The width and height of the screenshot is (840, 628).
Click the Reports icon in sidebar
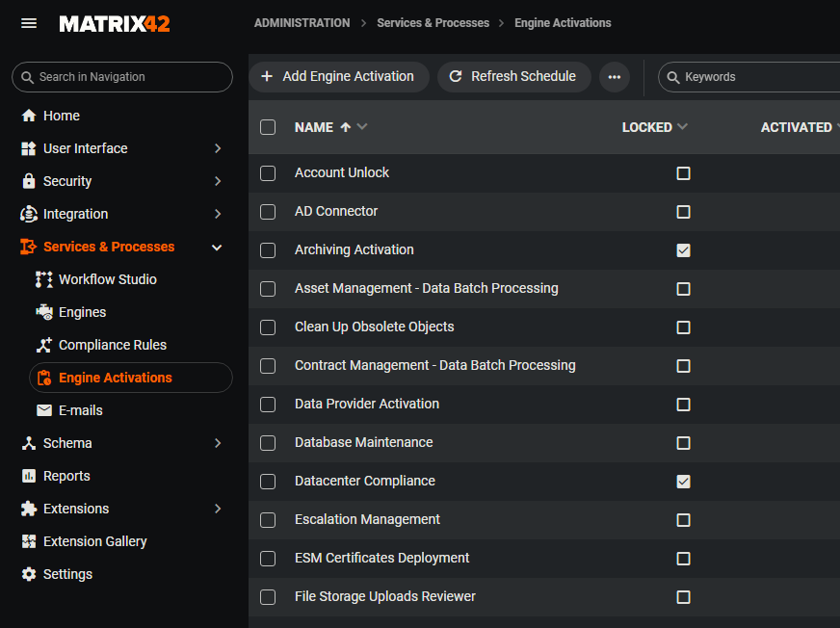tap(29, 476)
